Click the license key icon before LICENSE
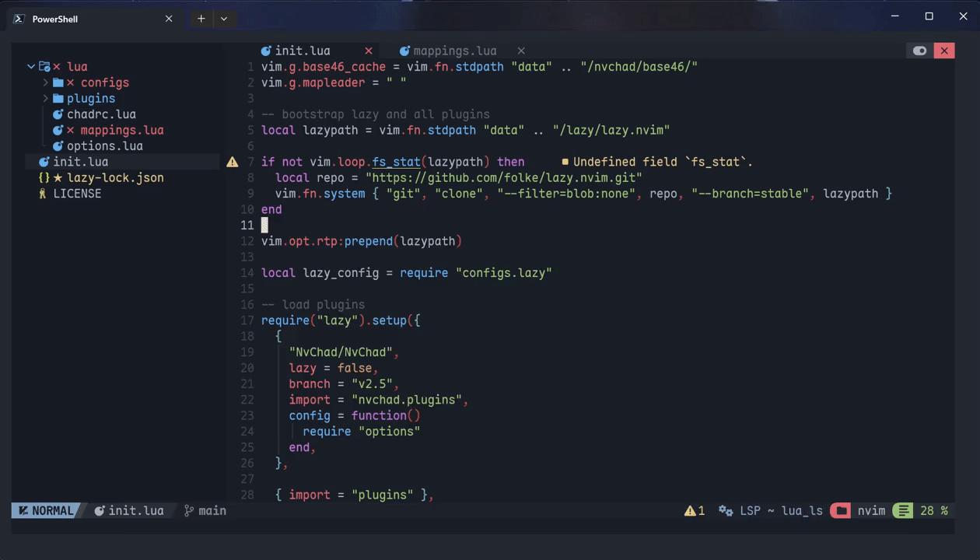The width and height of the screenshot is (980, 560). coord(43,194)
